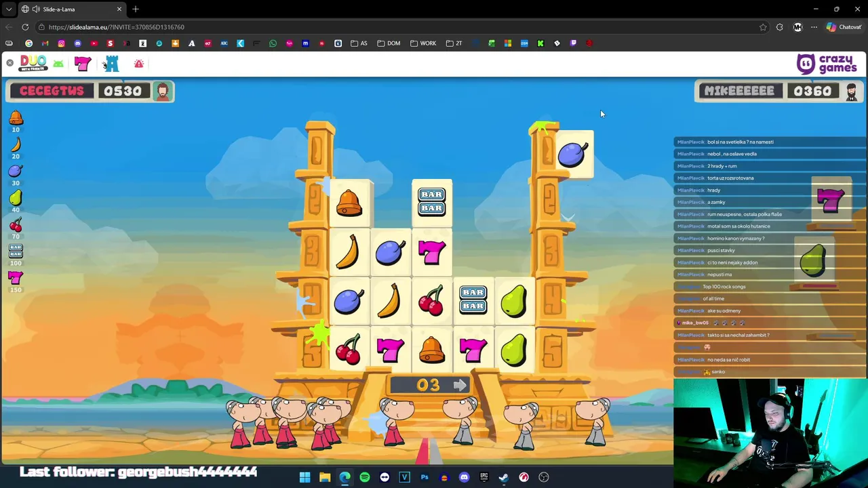Open the ZT bookmarks folder
This screenshot has height=488, width=868.
click(x=454, y=43)
